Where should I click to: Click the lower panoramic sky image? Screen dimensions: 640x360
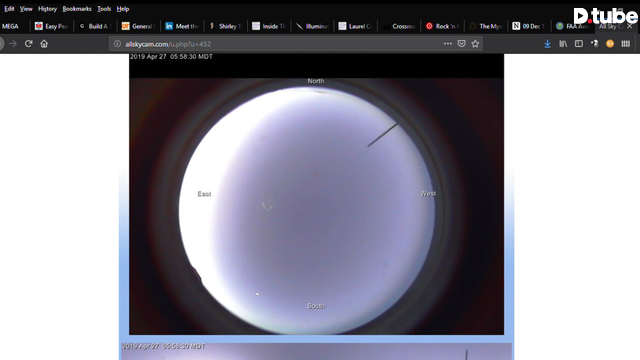click(316, 351)
